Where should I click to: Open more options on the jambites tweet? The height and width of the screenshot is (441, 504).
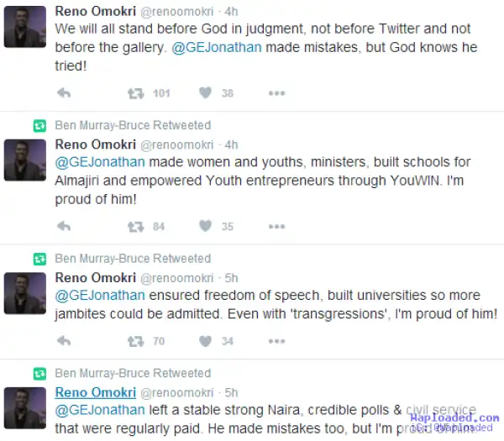tap(276, 341)
